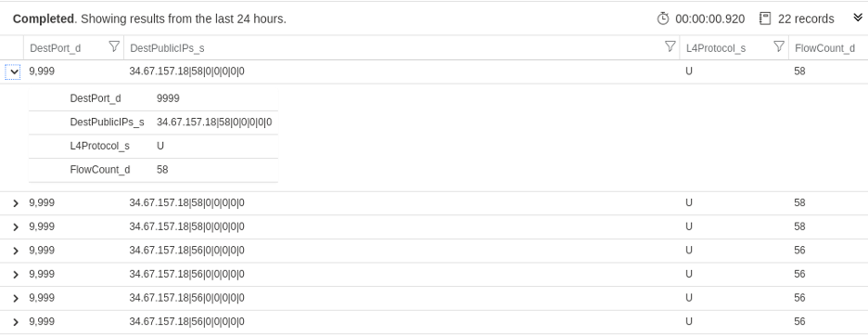Sort by L4Protocol_s column header
Screen dimensions: 868x336
tap(716, 48)
